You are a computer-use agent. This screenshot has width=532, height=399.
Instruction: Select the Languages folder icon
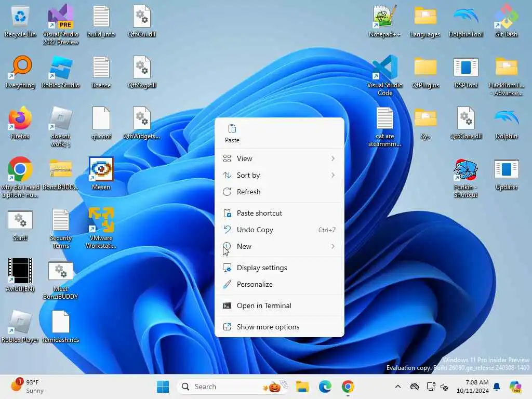pos(425,21)
